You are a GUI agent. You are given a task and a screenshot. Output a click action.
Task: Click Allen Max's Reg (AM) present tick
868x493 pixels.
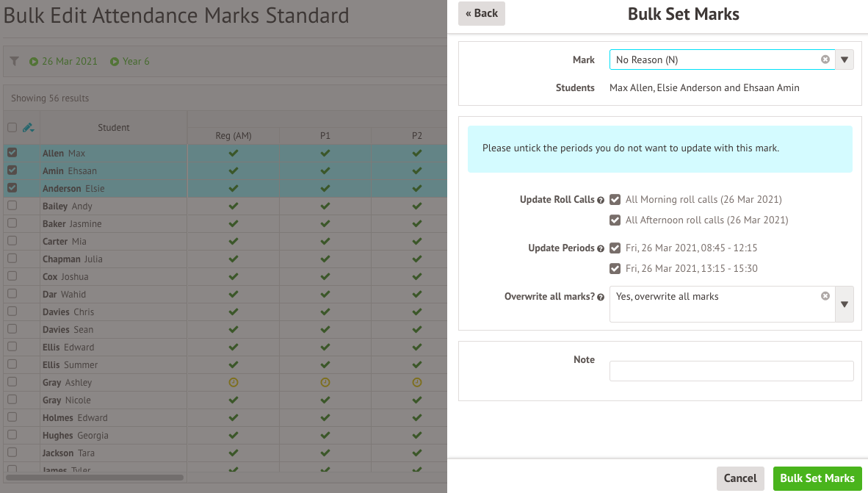click(x=234, y=153)
